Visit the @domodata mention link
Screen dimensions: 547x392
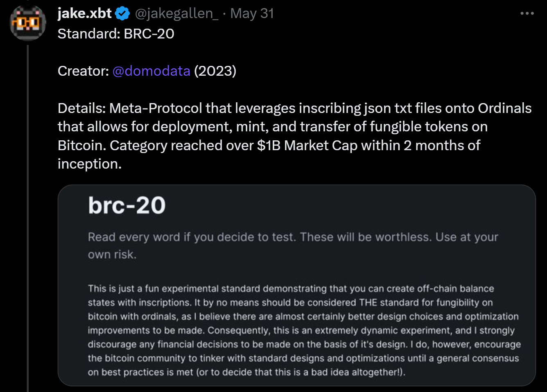point(151,71)
